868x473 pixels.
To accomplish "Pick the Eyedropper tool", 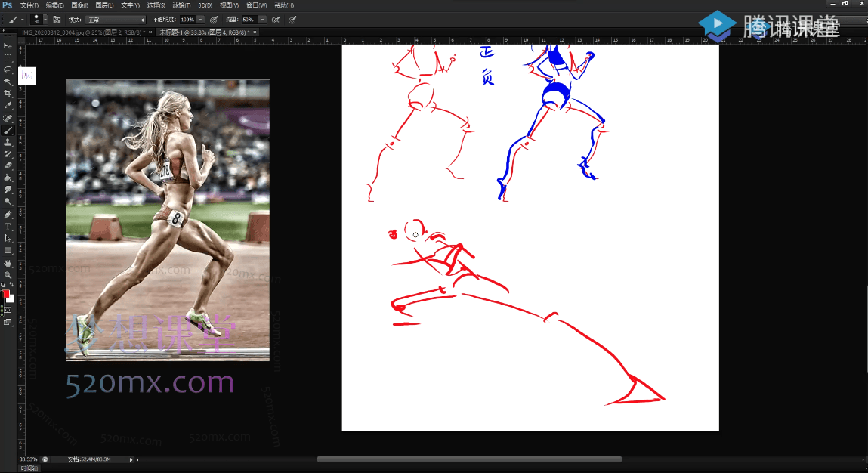I will coord(8,105).
